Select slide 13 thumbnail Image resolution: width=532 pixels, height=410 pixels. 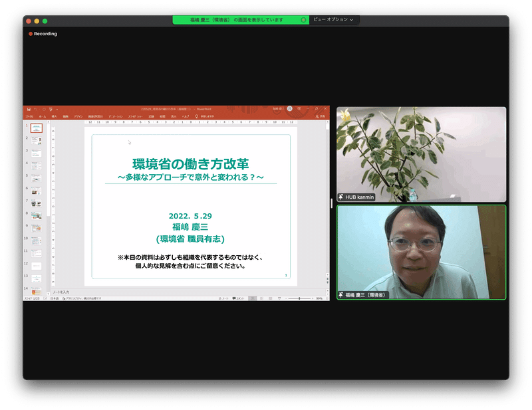click(x=37, y=278)
